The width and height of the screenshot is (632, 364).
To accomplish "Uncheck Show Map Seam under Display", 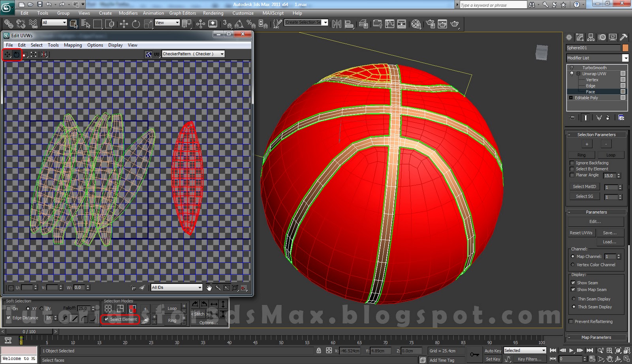I will click(574, 289).
